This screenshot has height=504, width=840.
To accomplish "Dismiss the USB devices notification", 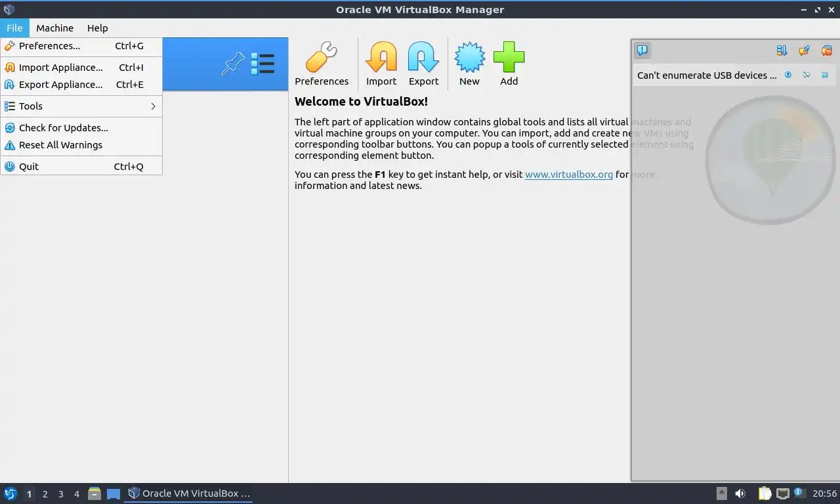I will (825, 75).
